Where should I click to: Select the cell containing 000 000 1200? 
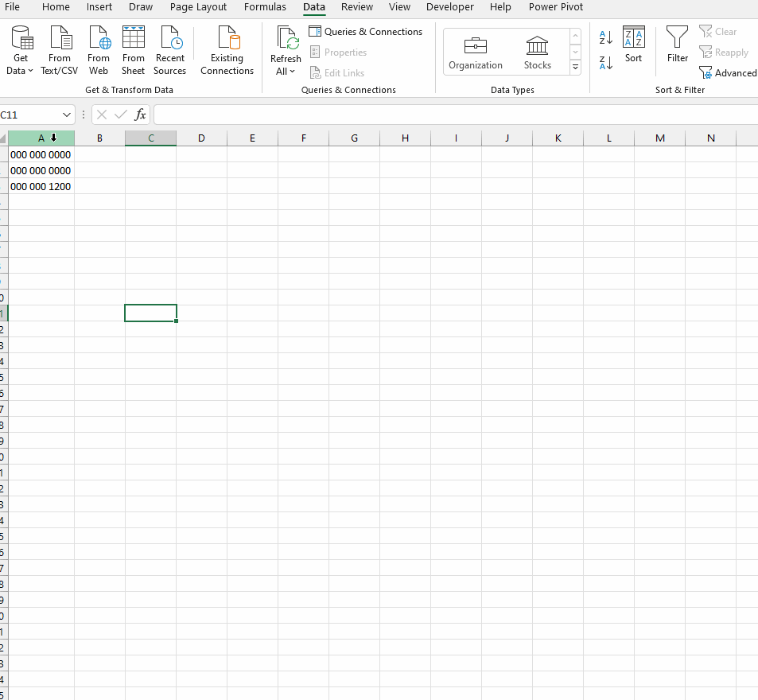pyautogui.click(x=41, y=186)
